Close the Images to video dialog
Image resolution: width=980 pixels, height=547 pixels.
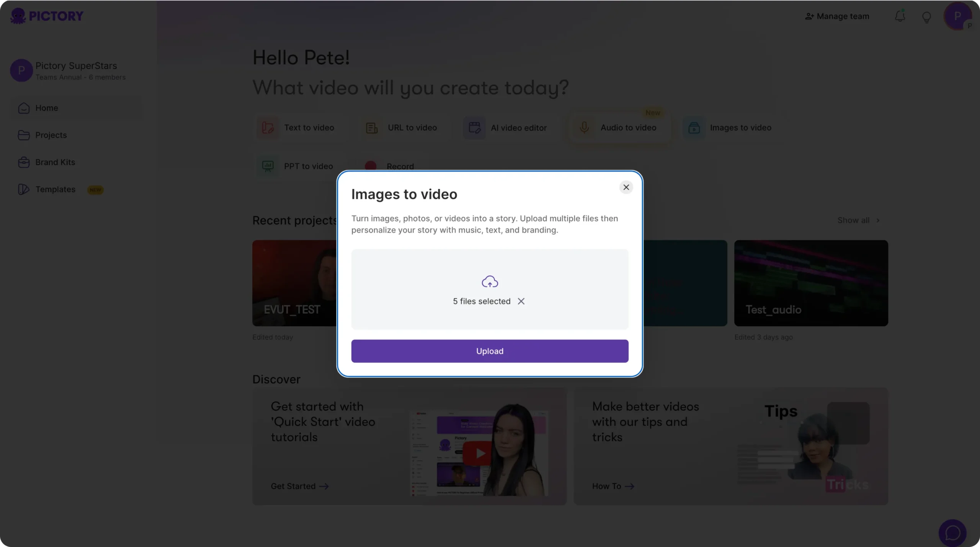coord(626,187)
